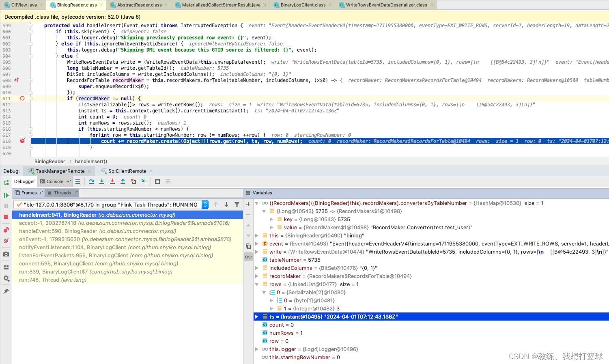Click Force Step Into red arrow icon
The image size is (609, 364).
pos(112,181)
